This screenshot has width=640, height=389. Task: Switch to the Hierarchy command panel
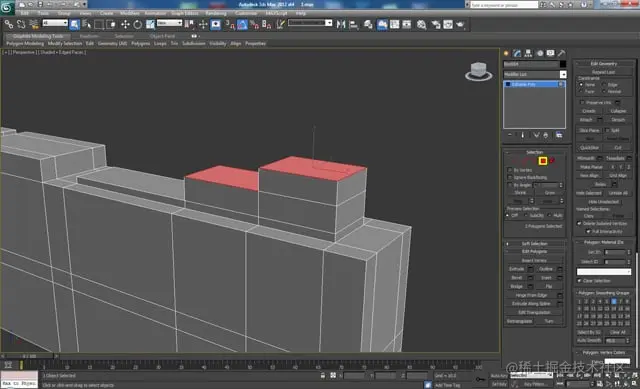[x=528, y=53]
